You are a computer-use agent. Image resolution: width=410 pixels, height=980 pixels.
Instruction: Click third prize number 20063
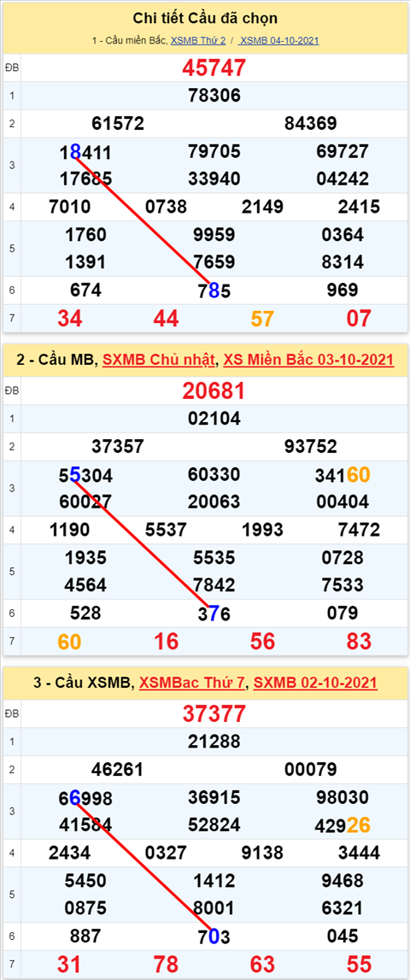pos(214,502)
